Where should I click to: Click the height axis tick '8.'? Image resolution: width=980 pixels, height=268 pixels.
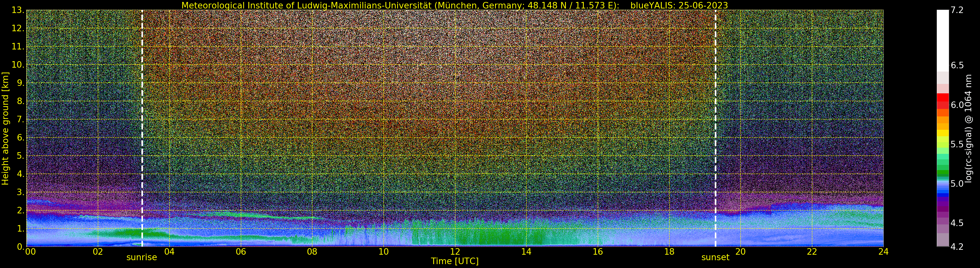click(20, 101)
